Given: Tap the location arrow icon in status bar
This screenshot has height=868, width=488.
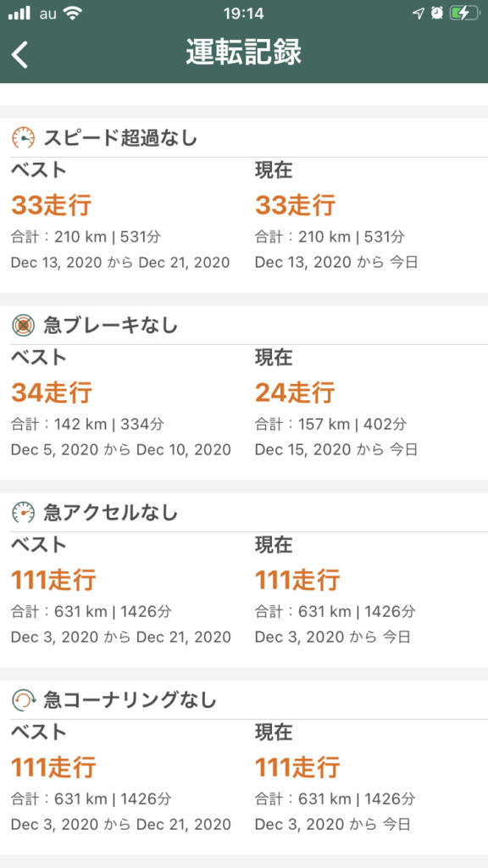Looking at the screenshot, I should (419, 14).
